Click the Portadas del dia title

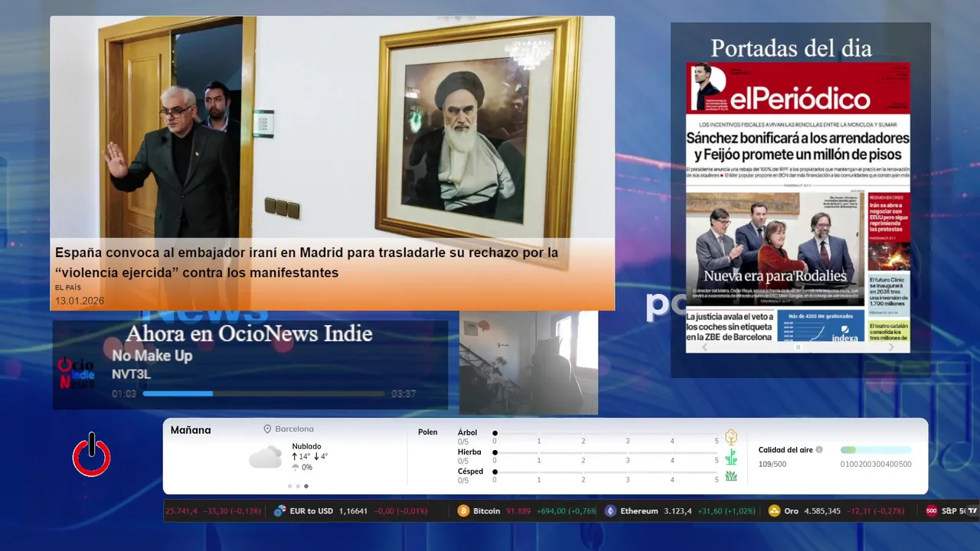[791, 48]
